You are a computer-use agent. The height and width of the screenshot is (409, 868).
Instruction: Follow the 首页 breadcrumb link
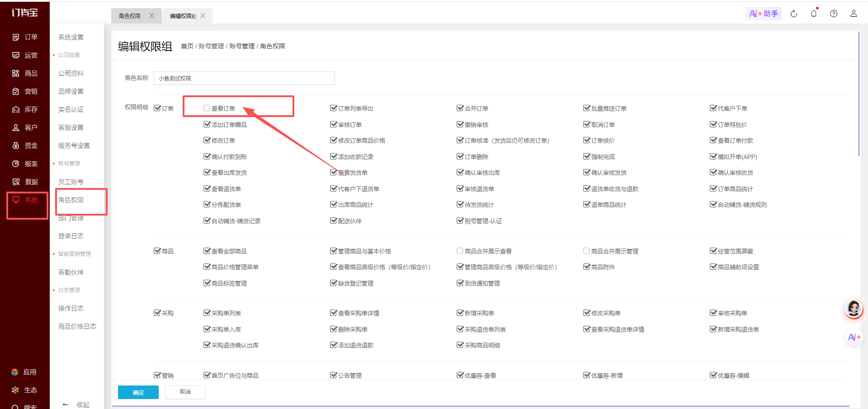[x=187, y=46]
